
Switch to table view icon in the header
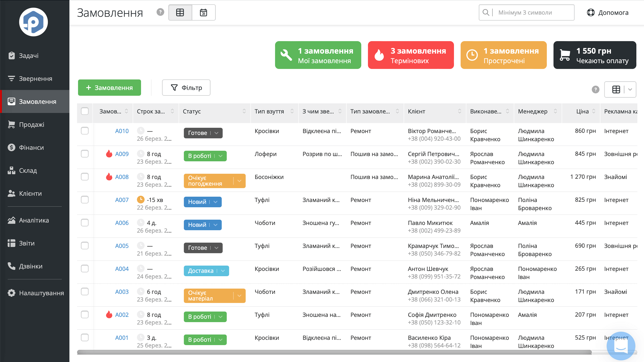click(180, 12)
